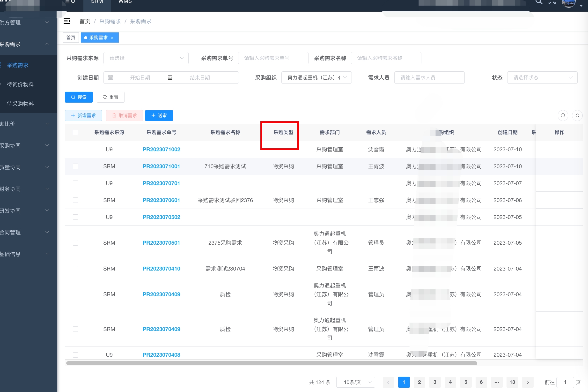Open the 10条/页 page size dropdown
The width and height of the screenshot is (588, 392).
coord(355,382)
